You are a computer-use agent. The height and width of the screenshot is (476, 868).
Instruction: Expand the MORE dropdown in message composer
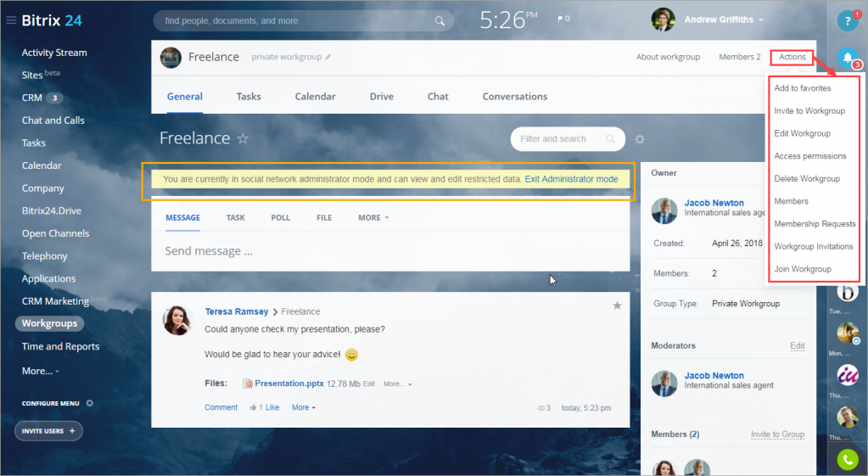tap(373, 217)
